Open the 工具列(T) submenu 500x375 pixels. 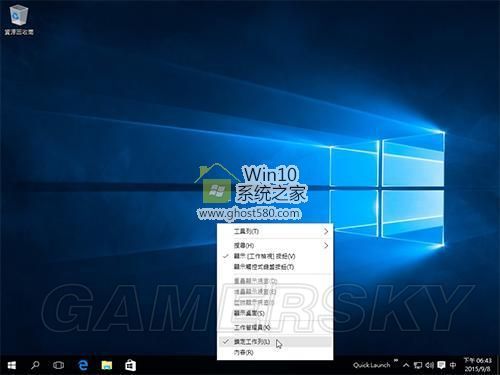pyautogui.click(x=275, y=231)
